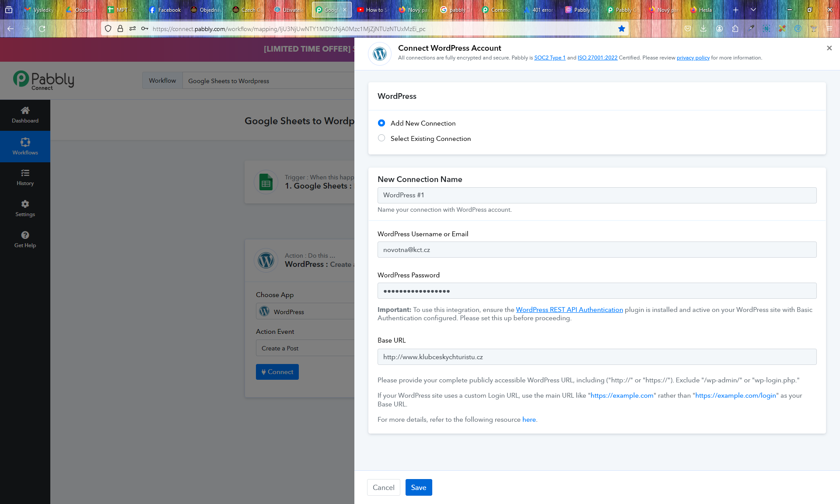This screenshot has height=504, width=840.
Task: Click the WordPress action step icon
Action: coord(266,260)
